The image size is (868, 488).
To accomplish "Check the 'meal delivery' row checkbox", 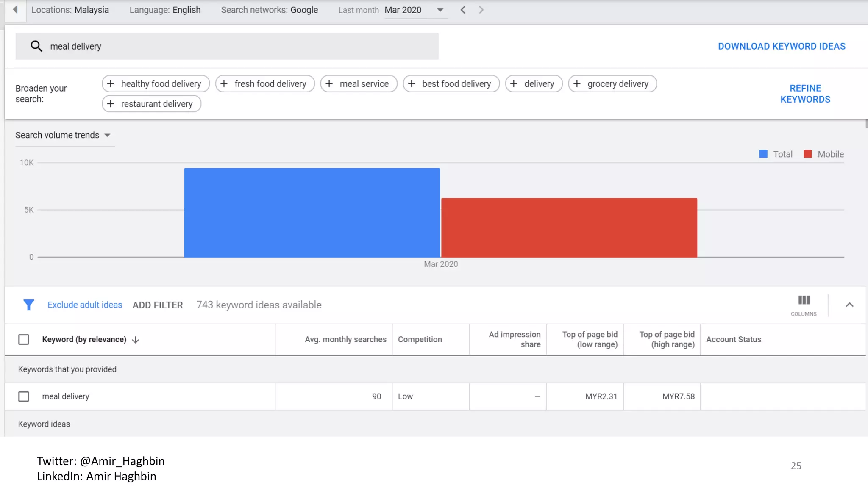I will coord(24,396).
